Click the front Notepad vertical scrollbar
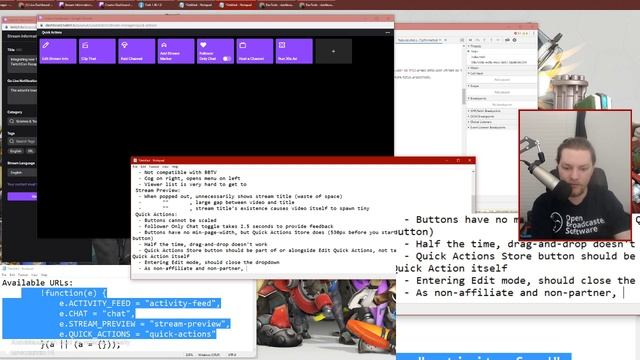The image size is (640, 360). (473, 192)
